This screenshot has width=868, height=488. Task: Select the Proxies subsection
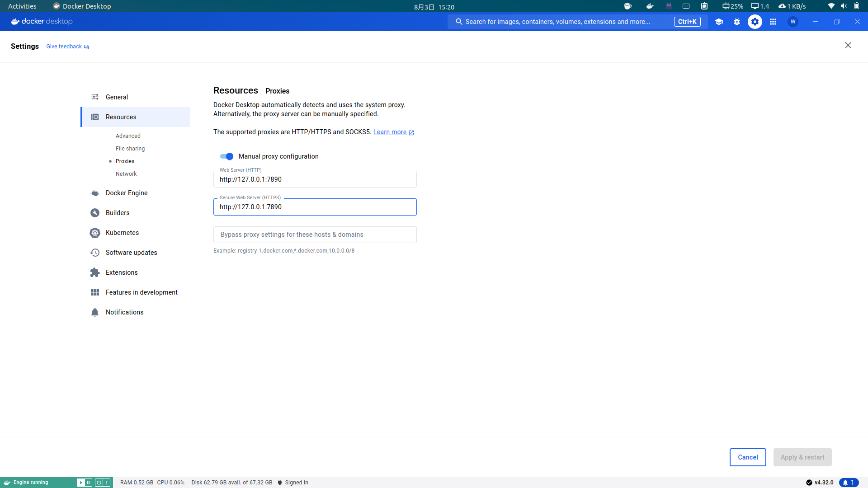tap(125, 161)
